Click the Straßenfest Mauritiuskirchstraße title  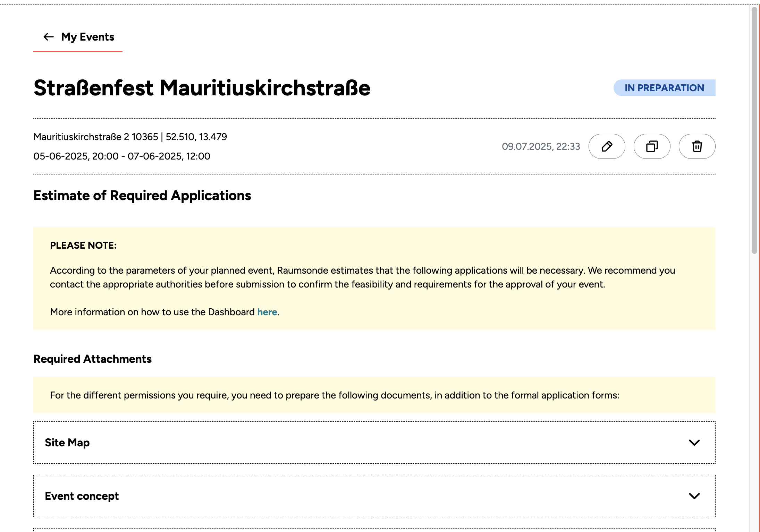(202, 88)
